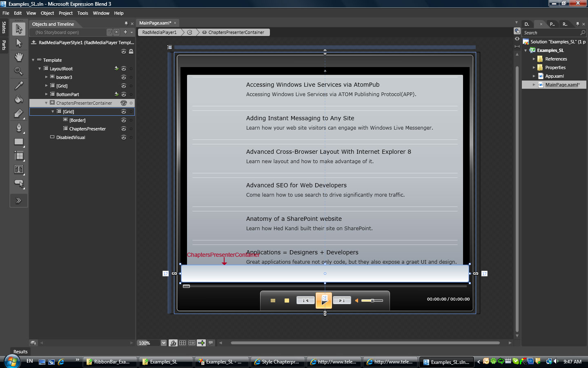Toggle the annotations button below artboard
588x368 pixels.
211,343
